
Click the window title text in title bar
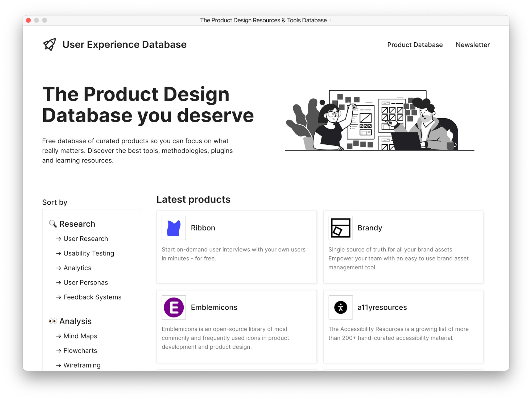tap(263, 20)
